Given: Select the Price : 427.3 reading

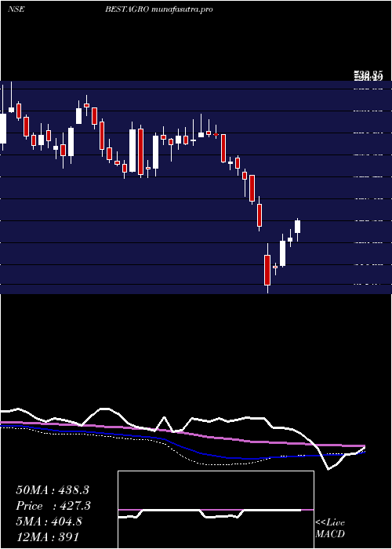Looking at the screenshot, I should point(53,506).
